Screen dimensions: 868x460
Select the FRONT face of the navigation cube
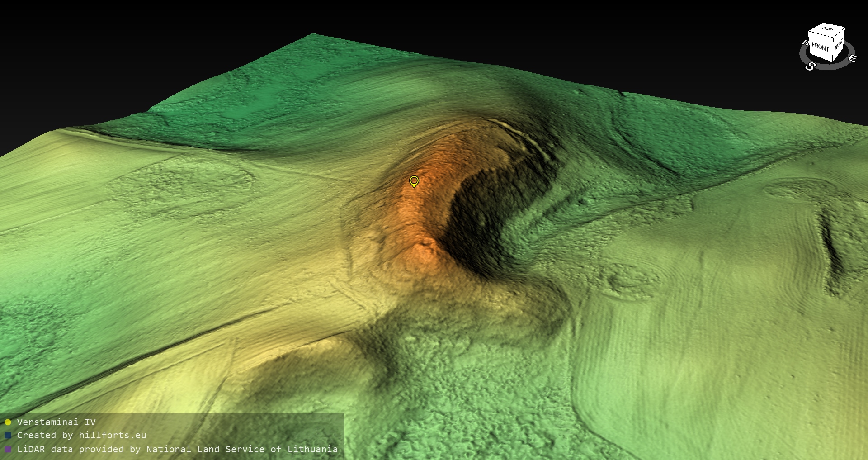point(820,47)
